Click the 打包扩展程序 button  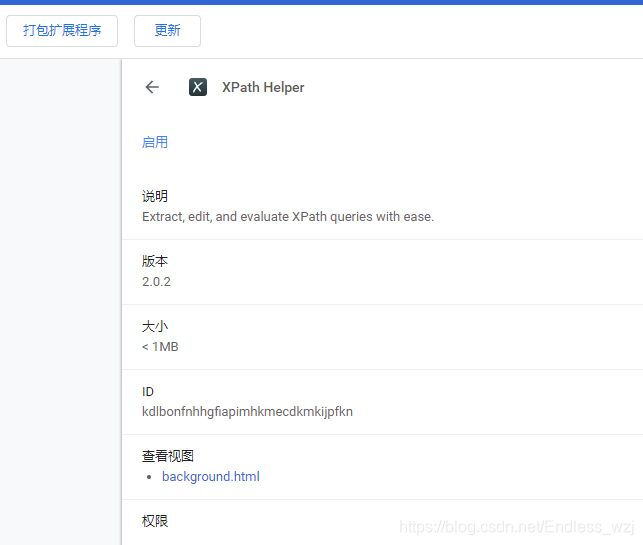pos(62,31)
